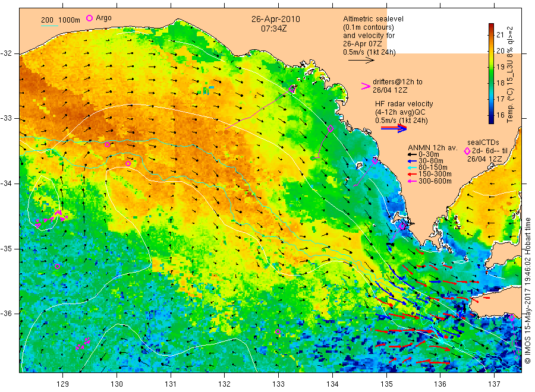Click the colorbar value 16
535x392 pixels.
500,115
